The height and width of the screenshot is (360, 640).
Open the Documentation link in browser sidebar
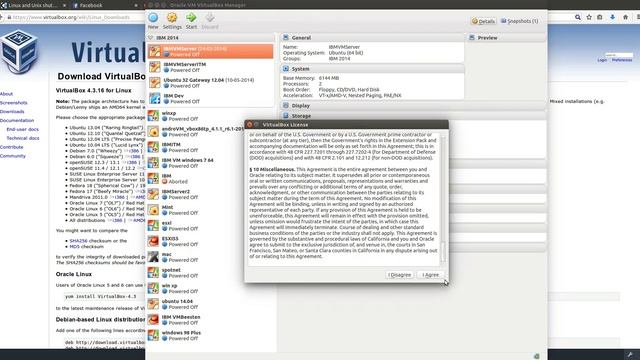pos(17,120)
